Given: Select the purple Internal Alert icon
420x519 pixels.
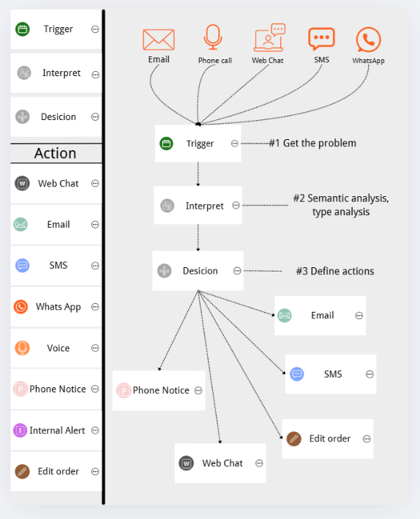Looking at the screenshot, I should click(x=20, y=430).
